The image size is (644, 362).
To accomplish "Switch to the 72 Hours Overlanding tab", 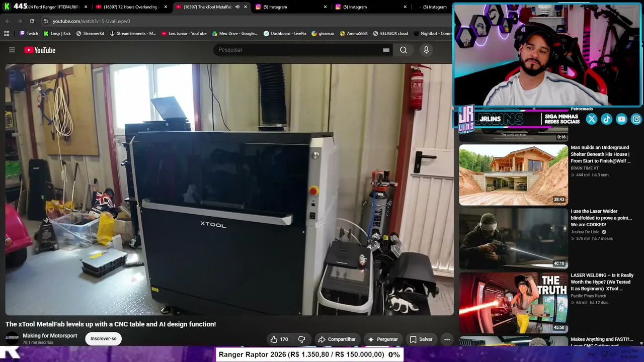I will (131, 7).
